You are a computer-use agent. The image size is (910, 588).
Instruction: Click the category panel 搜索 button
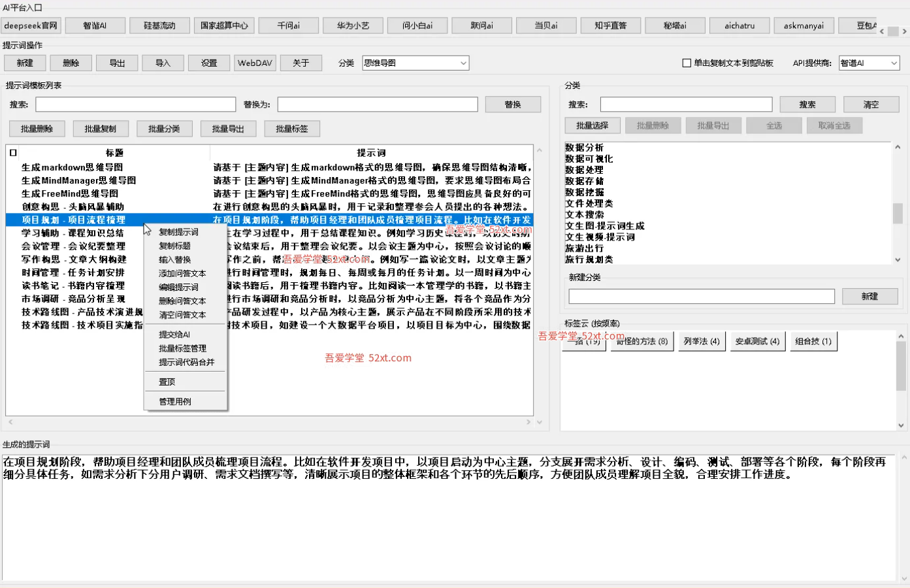pyautogui.click(x=807, y=105)
